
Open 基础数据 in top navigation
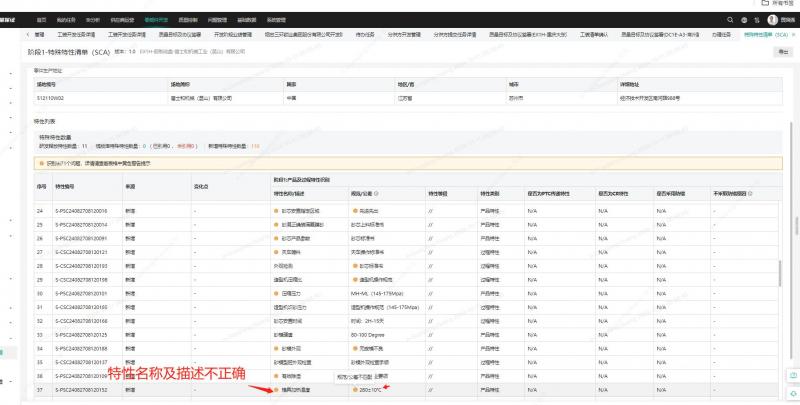point(247,20)
